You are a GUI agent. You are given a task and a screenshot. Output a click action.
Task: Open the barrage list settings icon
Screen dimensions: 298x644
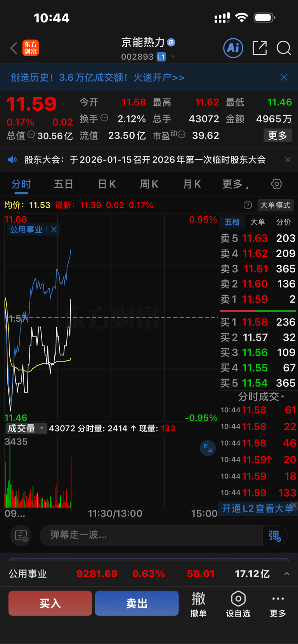(x=21, y=536)
